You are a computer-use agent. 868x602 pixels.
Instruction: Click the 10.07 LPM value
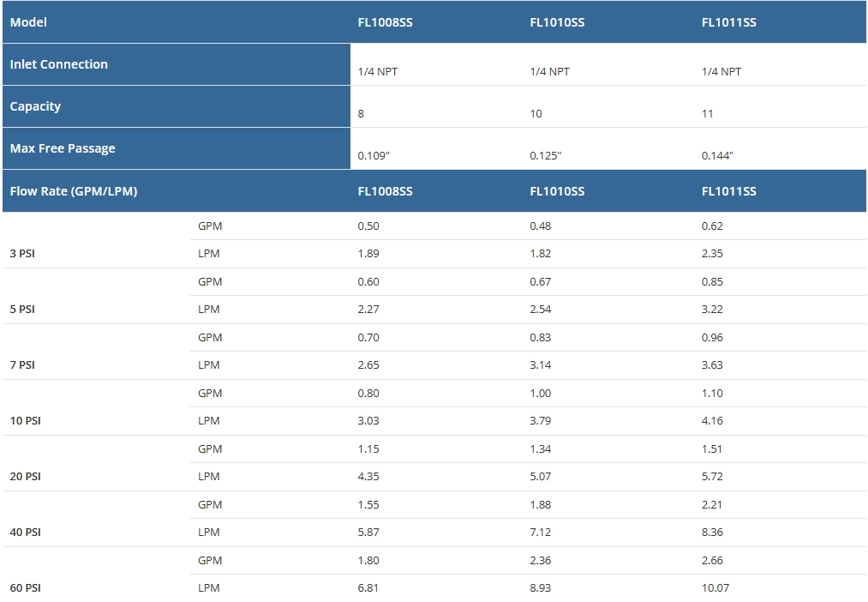715,588
